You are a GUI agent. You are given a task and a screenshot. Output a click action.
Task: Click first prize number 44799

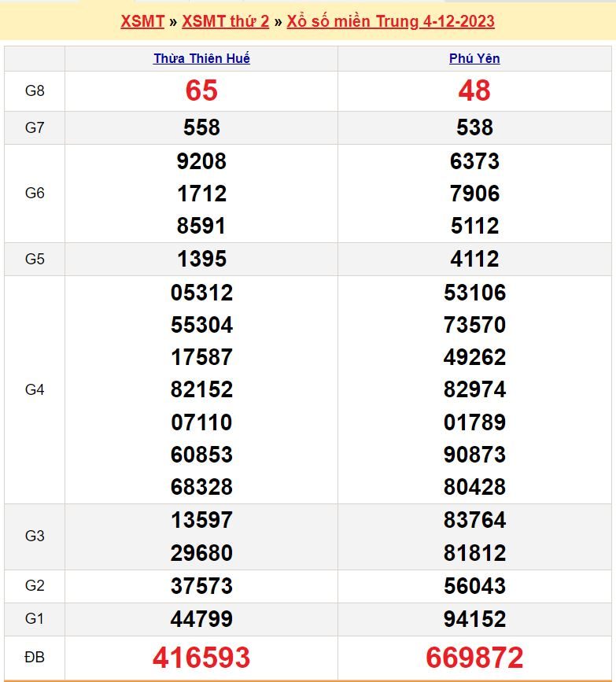click(x=201, y=619)
